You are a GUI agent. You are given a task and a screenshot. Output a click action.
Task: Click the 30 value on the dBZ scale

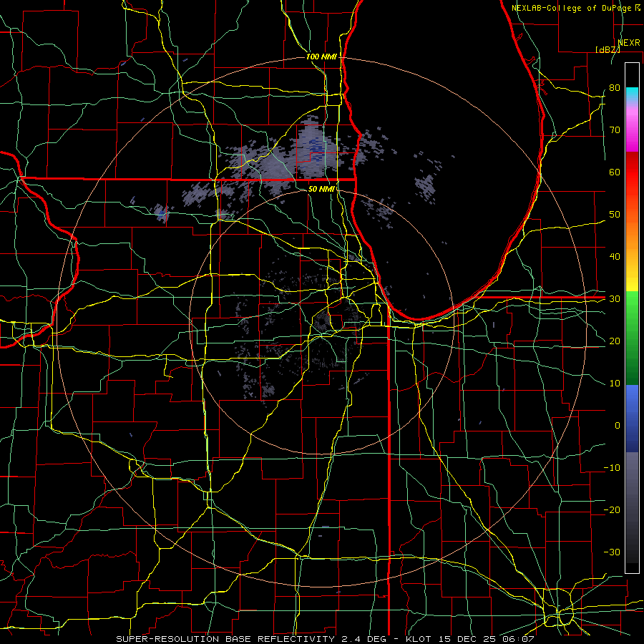point(615,298)
